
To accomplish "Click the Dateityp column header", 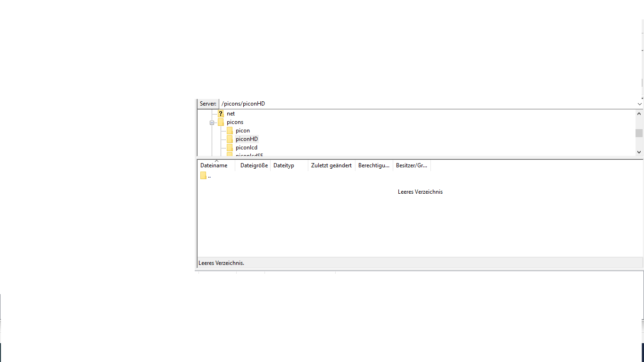I will point(284,165).
